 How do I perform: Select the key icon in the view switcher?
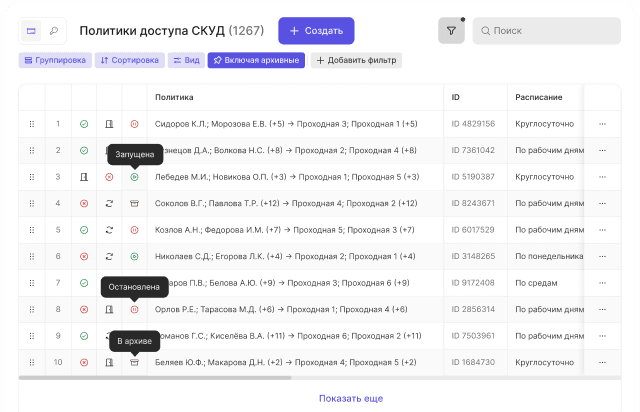pyautogui.click(x=53, y=31)
